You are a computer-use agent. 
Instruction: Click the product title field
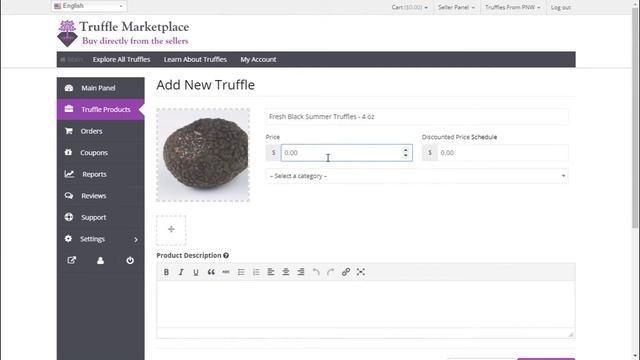[x=417, y=117]
